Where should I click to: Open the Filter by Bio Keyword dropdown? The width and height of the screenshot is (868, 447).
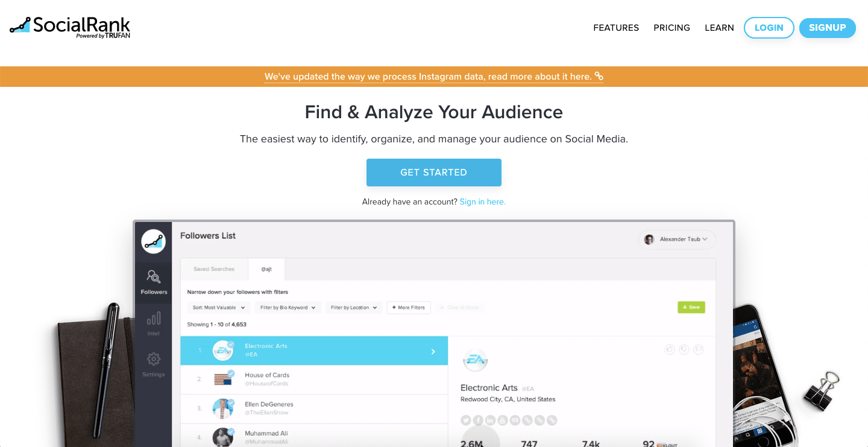pyautogui.click(x=288, y=308)
